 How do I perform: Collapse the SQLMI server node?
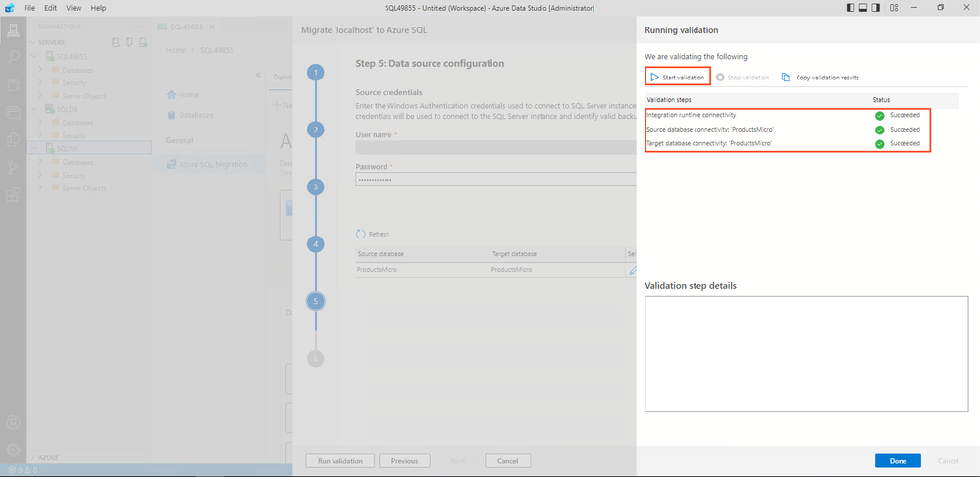tap(35, 148)
